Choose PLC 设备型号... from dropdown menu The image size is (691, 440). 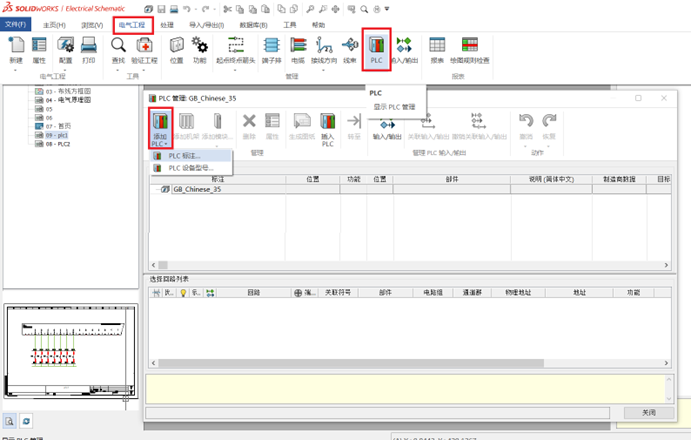click(x=190, y=168)
